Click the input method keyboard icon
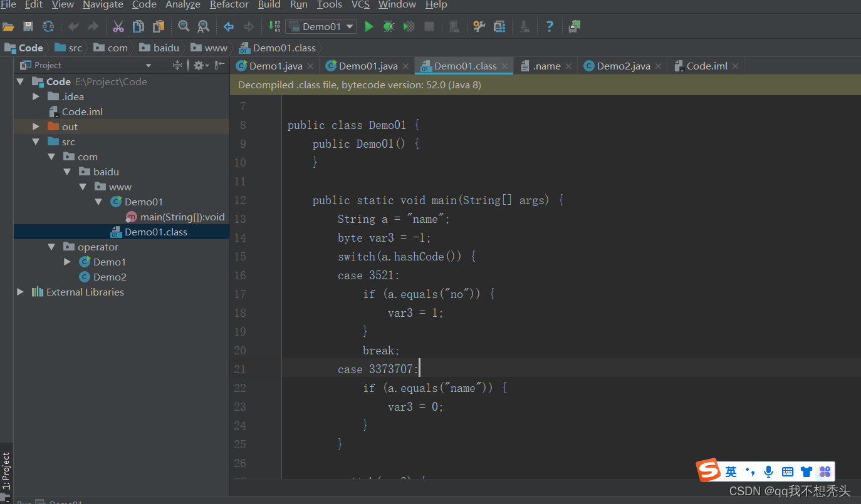861x504 pixels. pos(788,471)
